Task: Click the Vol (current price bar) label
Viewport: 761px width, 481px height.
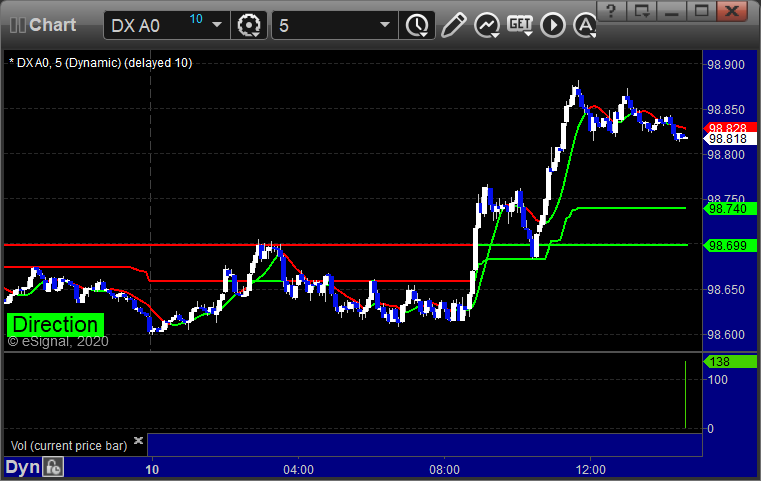Action: (69, 446)
